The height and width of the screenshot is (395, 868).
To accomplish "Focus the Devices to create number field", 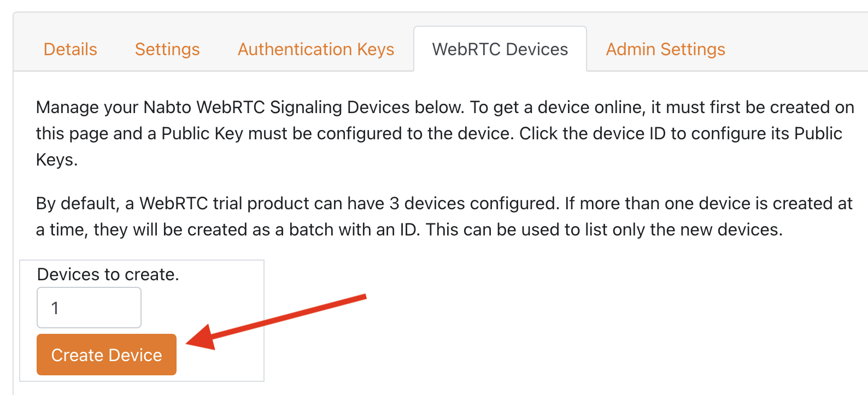I will click(x=89, y=308).
